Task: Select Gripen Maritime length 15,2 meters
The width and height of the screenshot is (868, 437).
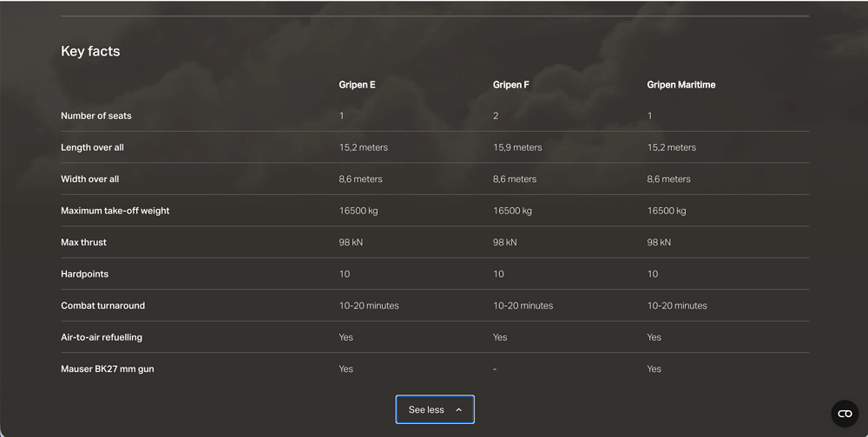Action: [x=672, y=147]
